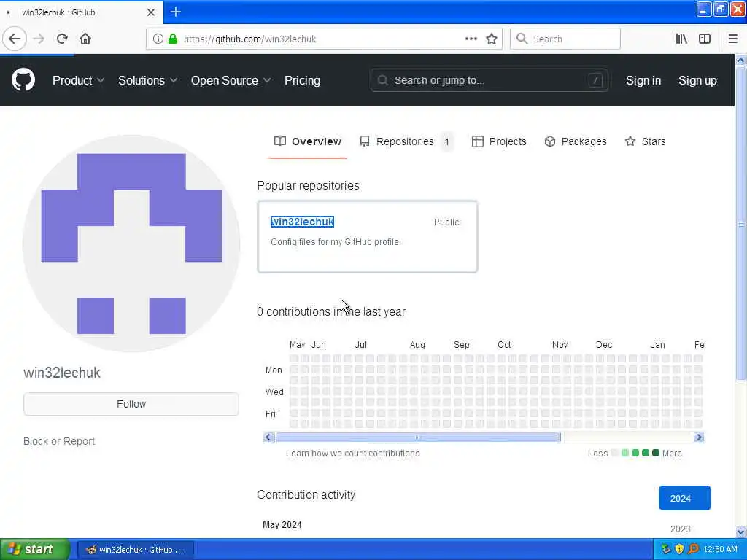This screenshot has width=747, height=560.
Task: Click the Contribution activity heading
Action: click(x=306, y=495)
